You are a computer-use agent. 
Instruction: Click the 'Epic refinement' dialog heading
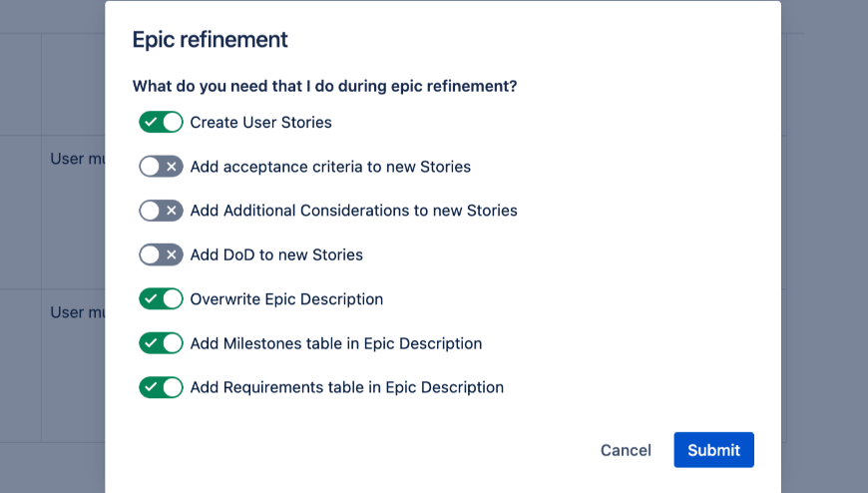point(210,40)
